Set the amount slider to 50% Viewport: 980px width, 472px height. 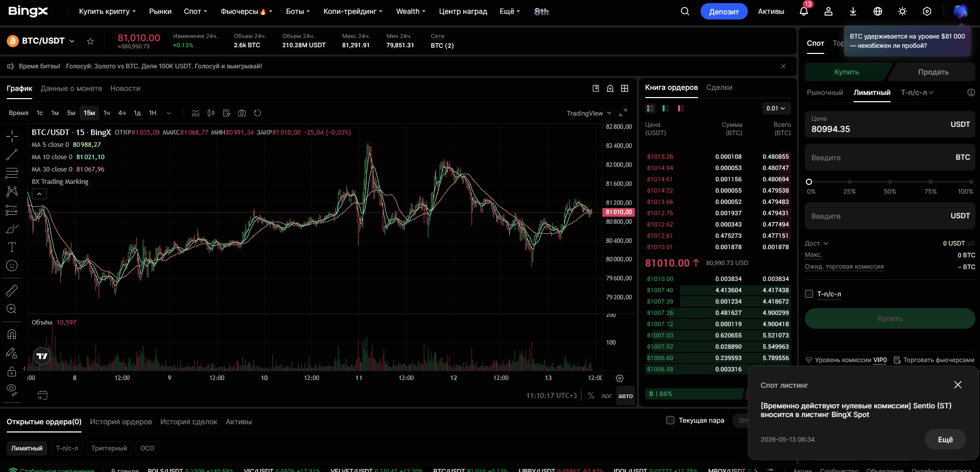890,182
